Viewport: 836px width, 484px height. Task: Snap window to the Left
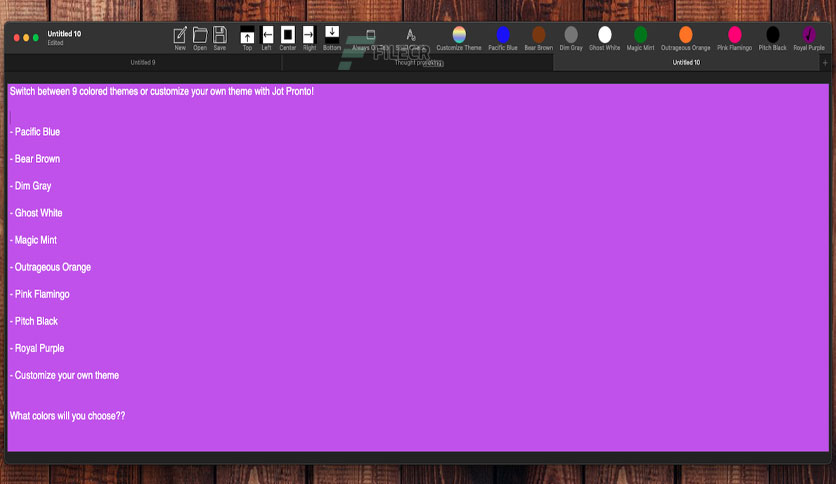[267, 35]
